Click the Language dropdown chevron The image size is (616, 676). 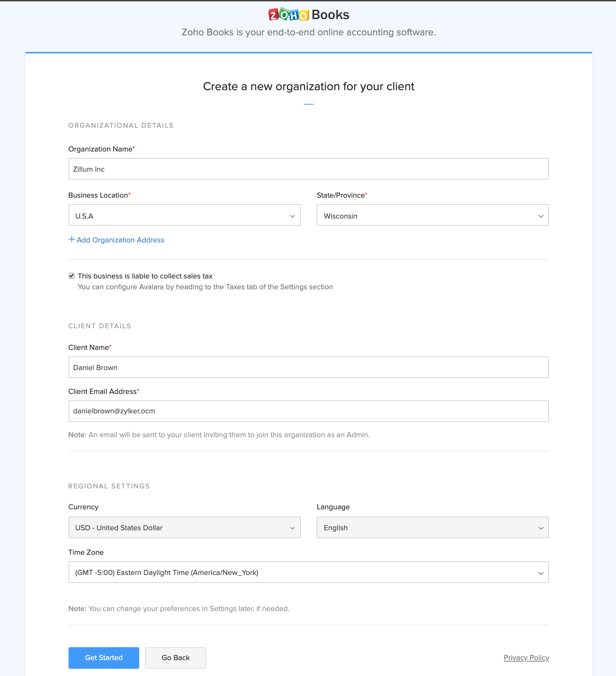(541, 527)
